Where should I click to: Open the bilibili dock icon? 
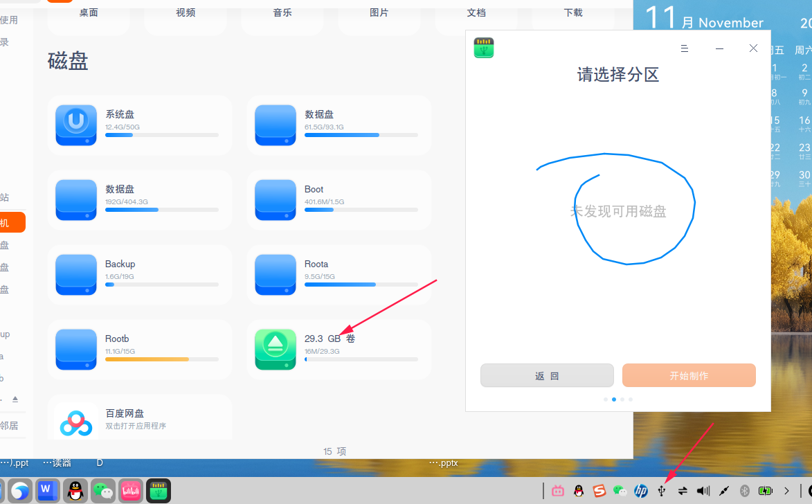pyautogui.click(x=131, y=491)
